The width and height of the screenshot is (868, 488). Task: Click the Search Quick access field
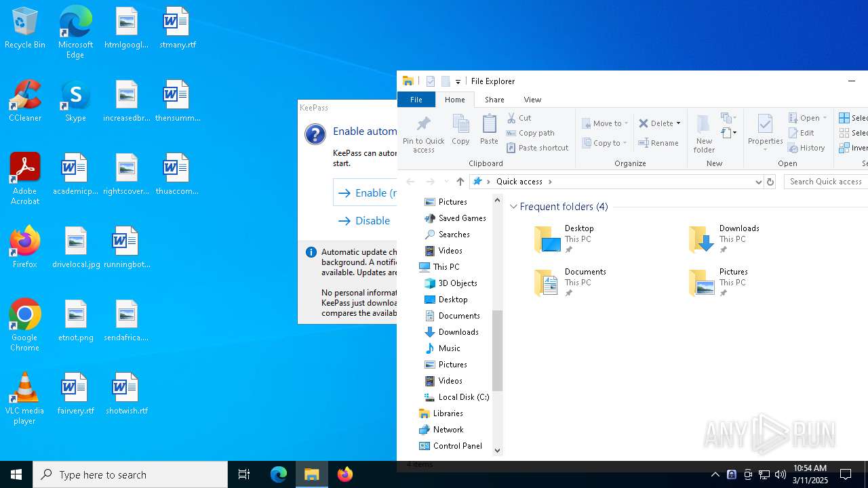click(x=826, y=182)
